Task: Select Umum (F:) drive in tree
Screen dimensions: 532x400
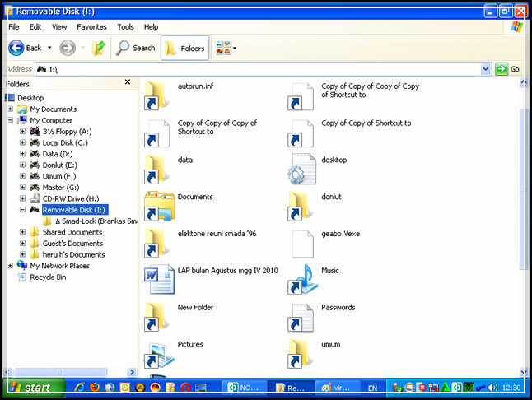Action: point(59,176)
